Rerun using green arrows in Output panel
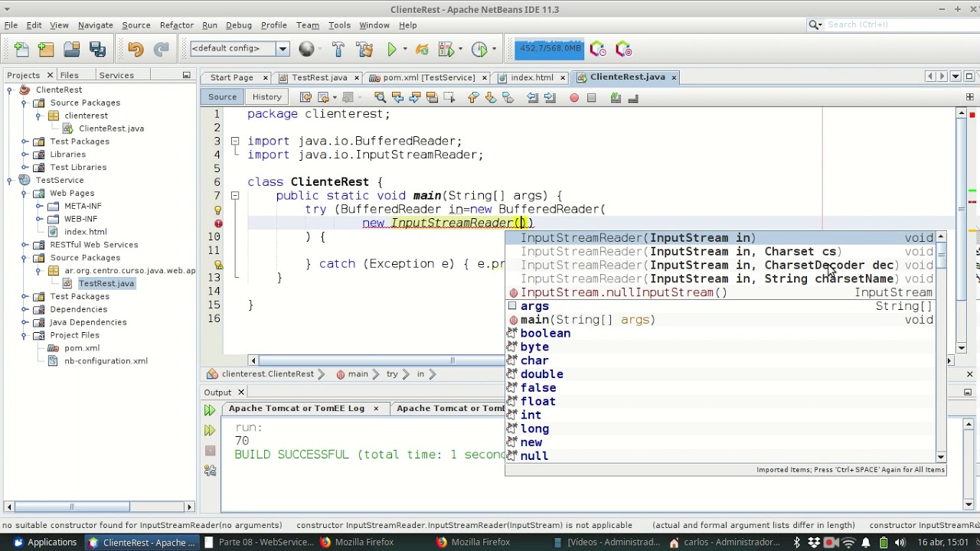Screen dimensions: 980x551 click(210, 410)
